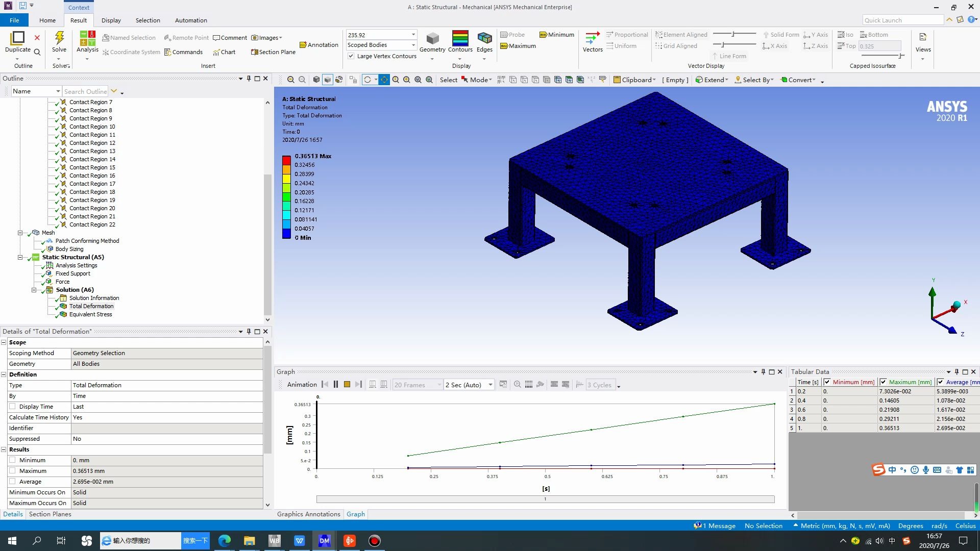Viewport: 980px width, 551px height.
Task: Uncheck Large Vertex Contours
Action: pyautogui.click(x=351, y=56)
